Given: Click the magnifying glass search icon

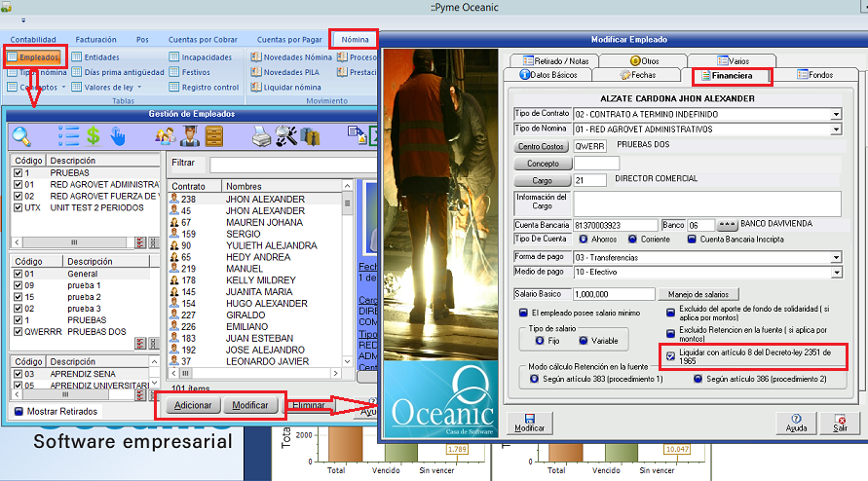Looking at the screenshot, I should click(x=21, y=136).
